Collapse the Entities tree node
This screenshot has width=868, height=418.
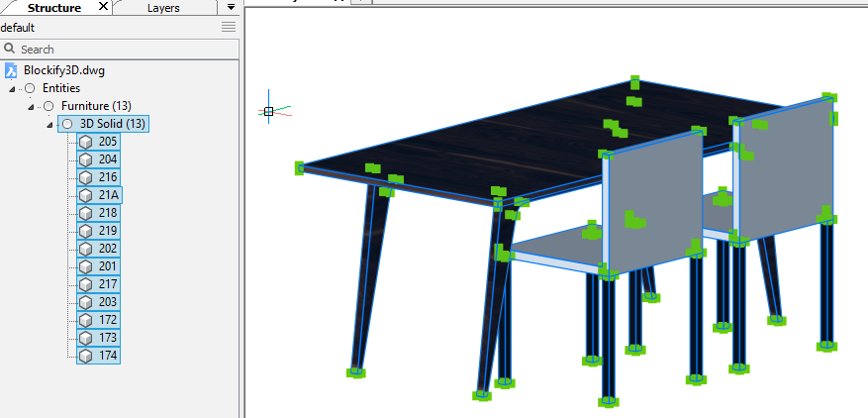pos(12,89)
